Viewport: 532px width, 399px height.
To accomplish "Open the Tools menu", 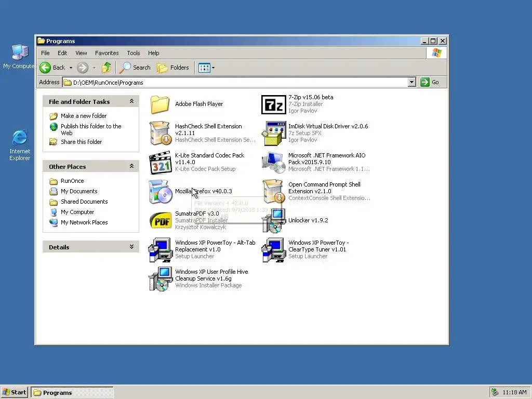I will click(x=134, y=53).
